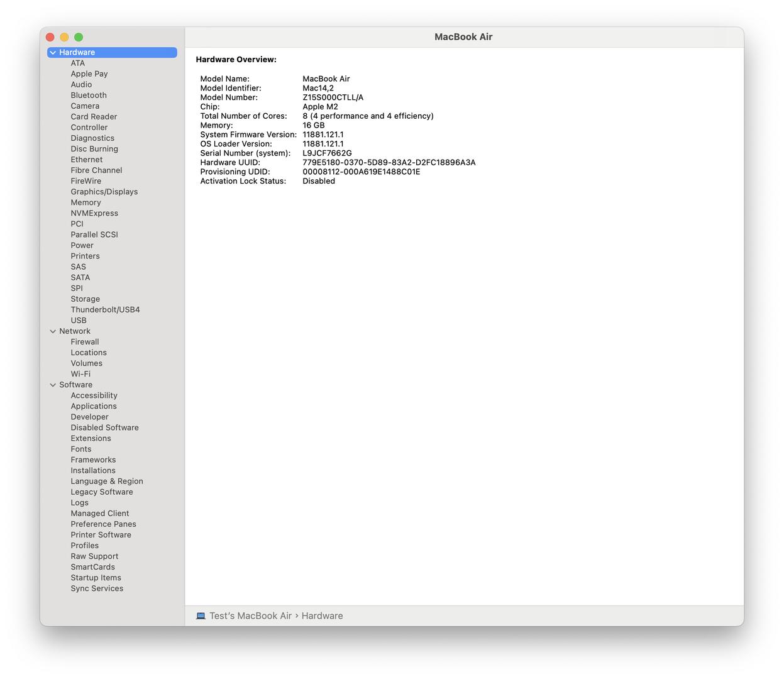
Task: Select Extensions in the sidebar
Action: [91, 438]
